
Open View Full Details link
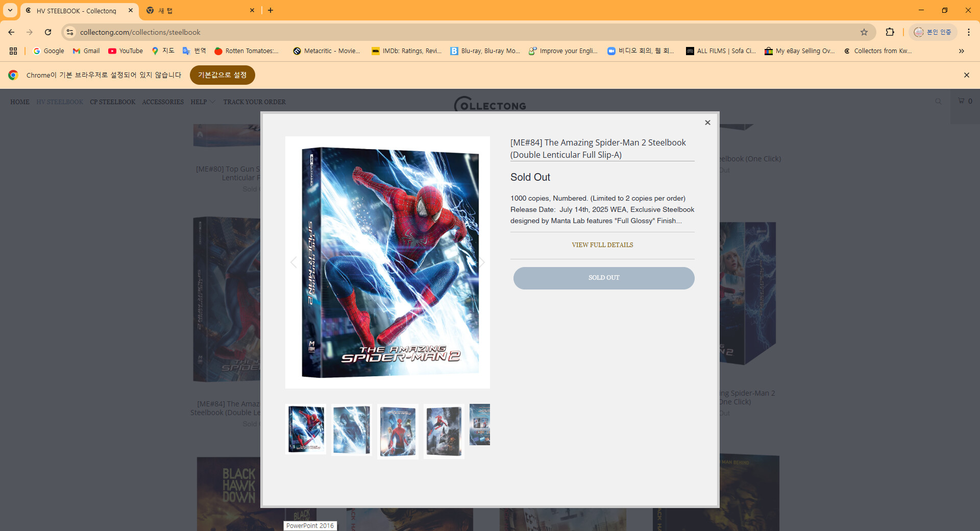coord(602,245)
